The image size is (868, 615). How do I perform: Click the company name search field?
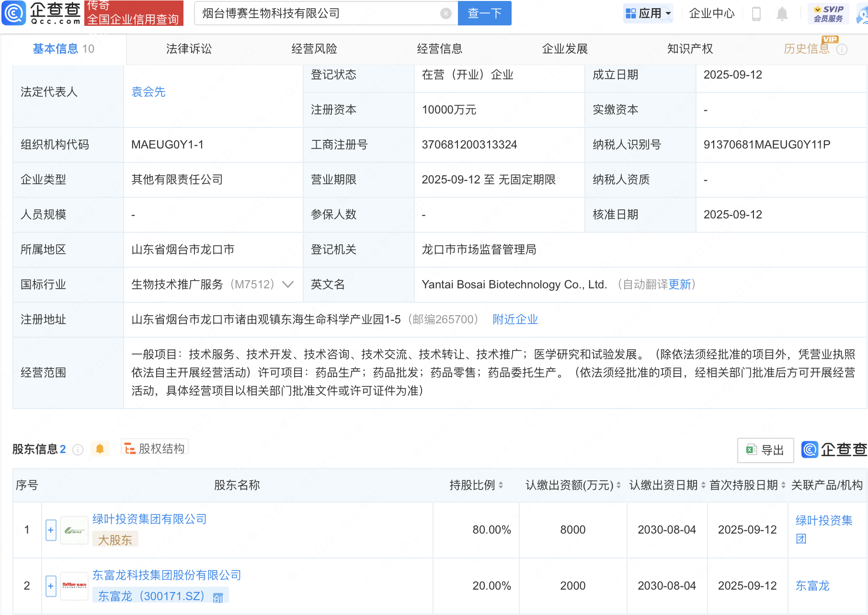tap(316, 13)
